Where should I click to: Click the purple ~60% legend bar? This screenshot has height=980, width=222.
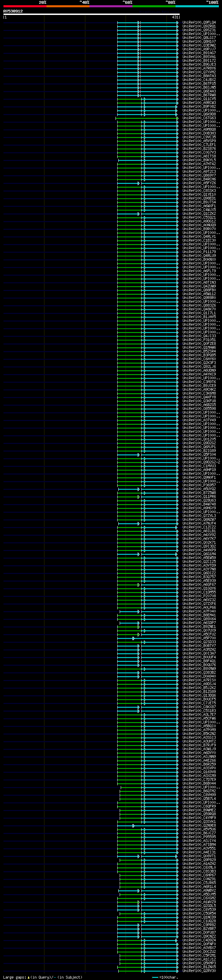coord(111,6)
